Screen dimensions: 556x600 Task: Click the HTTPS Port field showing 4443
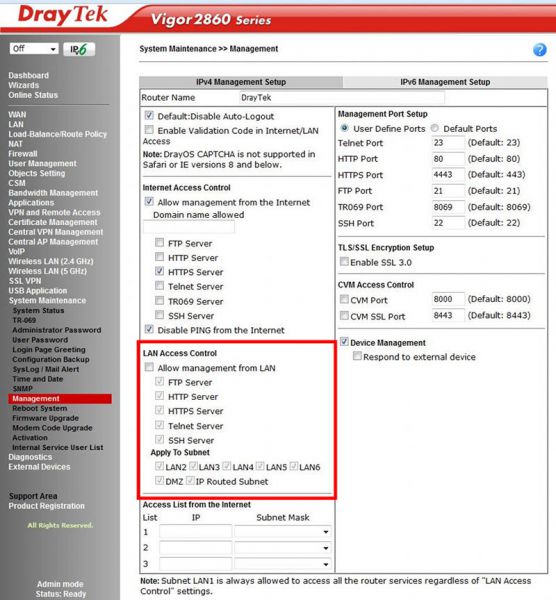tap(448, 175)
